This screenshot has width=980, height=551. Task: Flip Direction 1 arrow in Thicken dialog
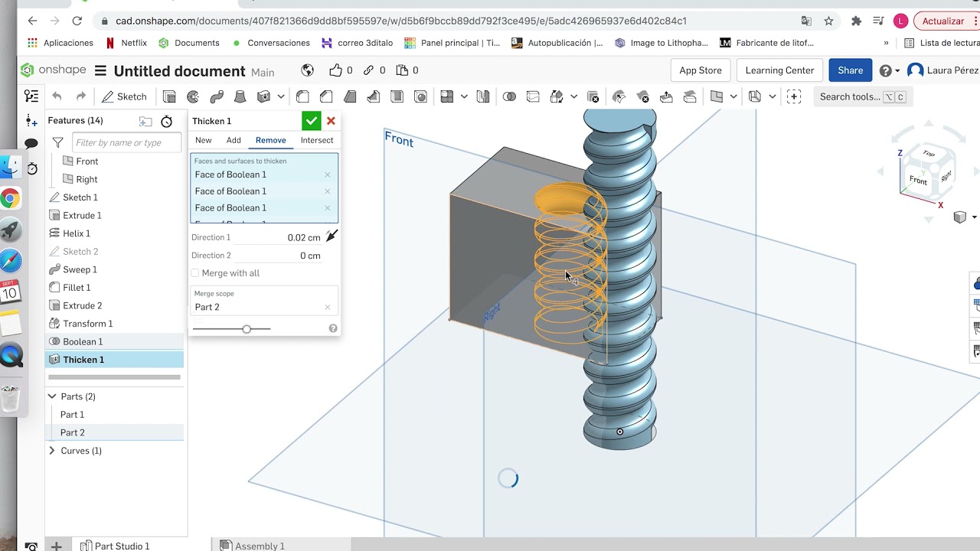332,236
